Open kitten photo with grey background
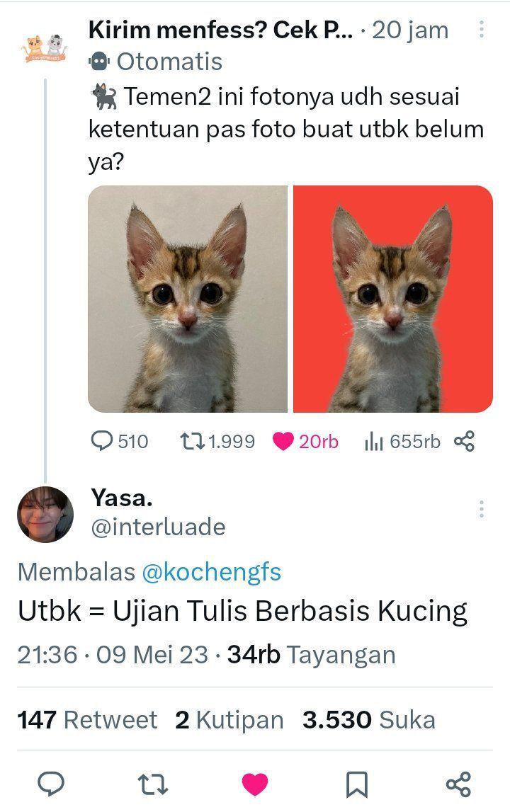 tap(188, 299)
